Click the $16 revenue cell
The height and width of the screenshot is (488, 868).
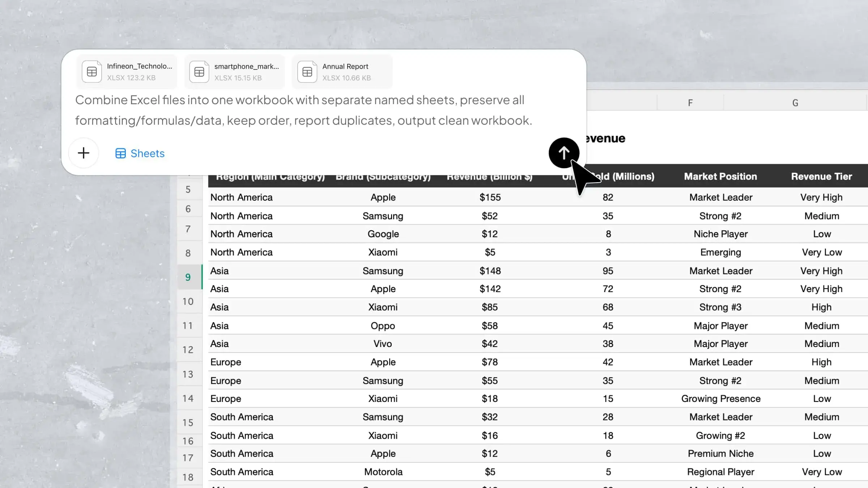click(x=490, y=436)
